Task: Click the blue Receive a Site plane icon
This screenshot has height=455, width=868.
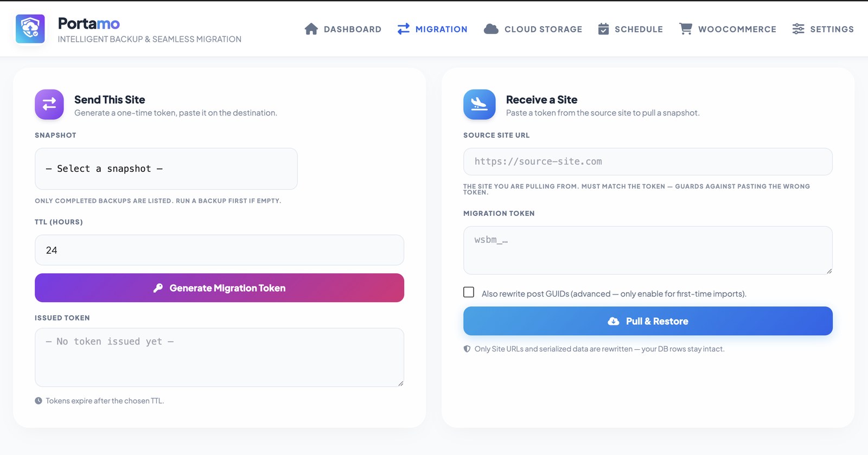Action: click(x=479, y=104)
